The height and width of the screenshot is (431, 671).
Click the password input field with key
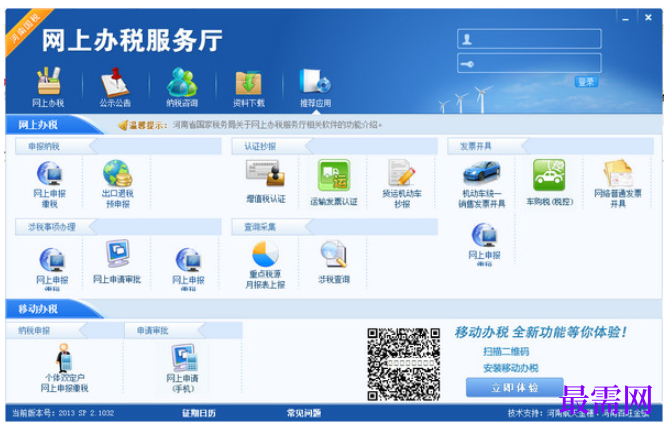coord(529,63)
